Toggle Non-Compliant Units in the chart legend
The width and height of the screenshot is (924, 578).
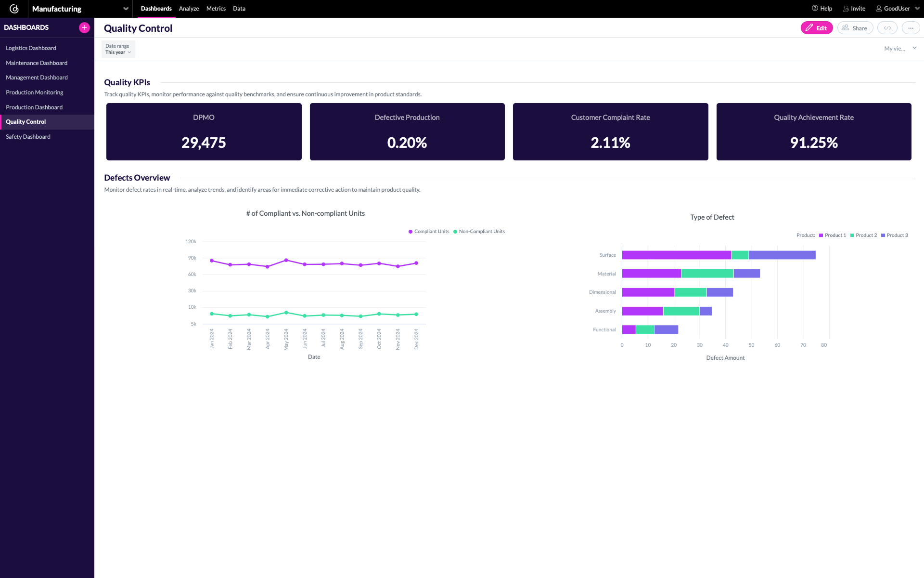[479, 232]
